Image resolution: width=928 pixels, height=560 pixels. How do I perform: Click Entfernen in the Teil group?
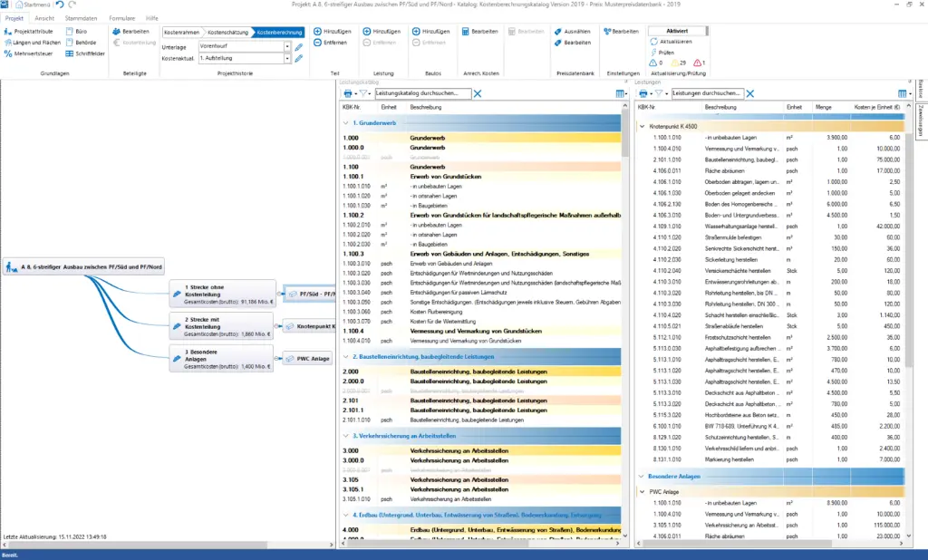pyautogui.click(x=333, y=43)
